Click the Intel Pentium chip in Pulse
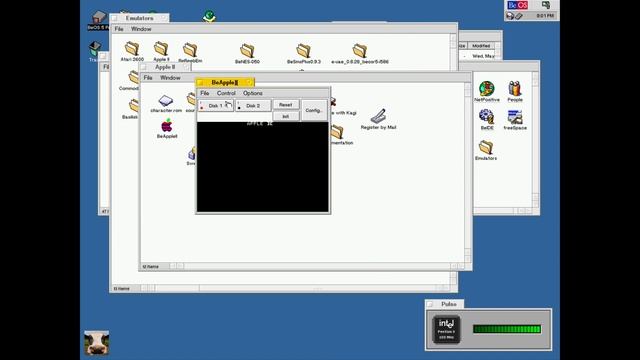Viewport: 640px width, 360px height. (x=446, y=329)
